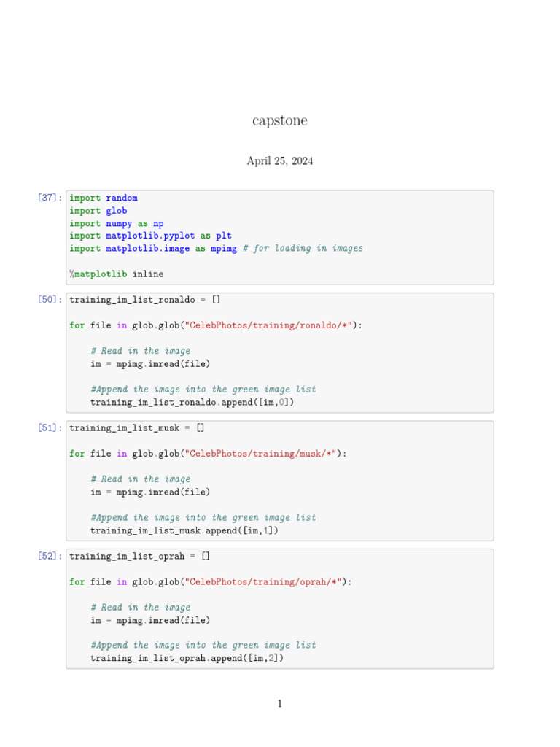
Task: Click "#Append the image" comment in musk cell
Action: [x=203, y=517]
